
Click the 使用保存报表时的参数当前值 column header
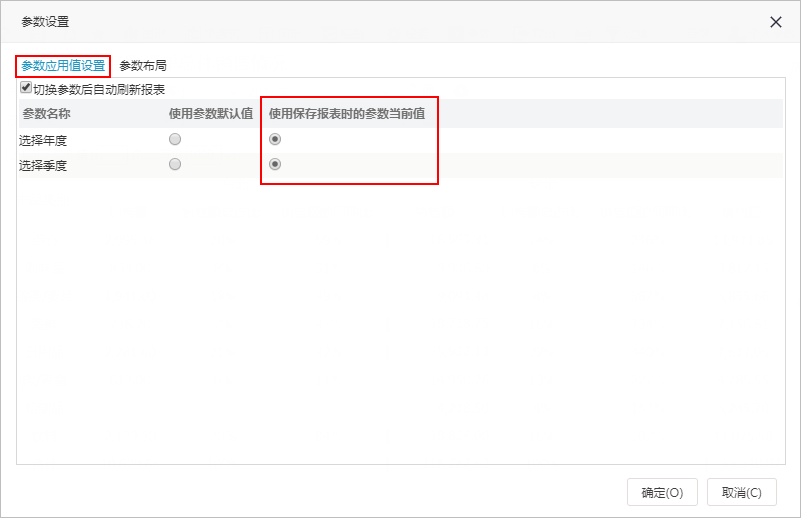click(347, 113)
